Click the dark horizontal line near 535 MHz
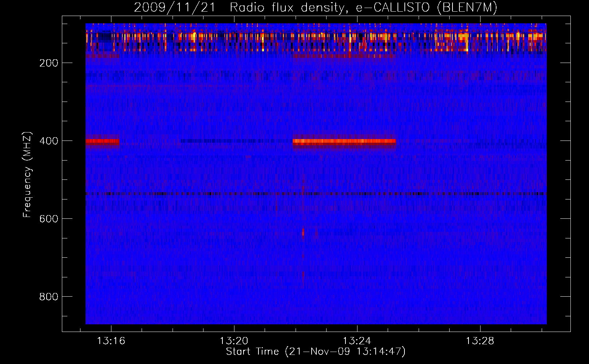This screenshot has width=589, height=364. click(316, 194)
